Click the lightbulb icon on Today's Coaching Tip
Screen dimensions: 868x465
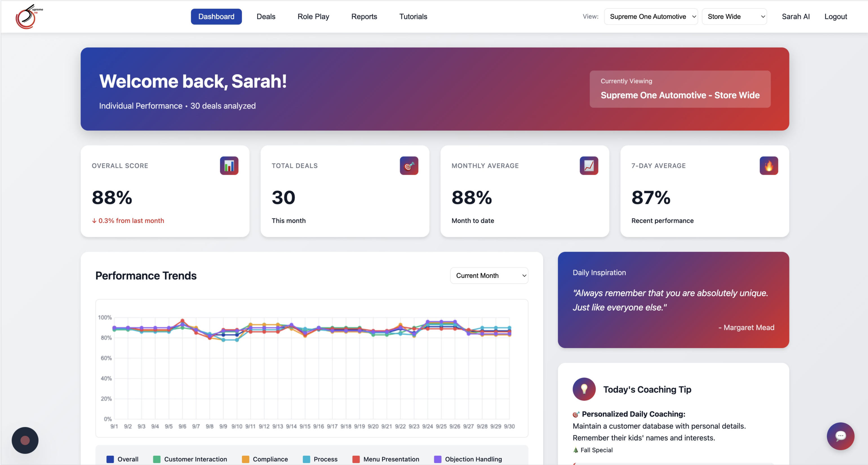point(584,389)
